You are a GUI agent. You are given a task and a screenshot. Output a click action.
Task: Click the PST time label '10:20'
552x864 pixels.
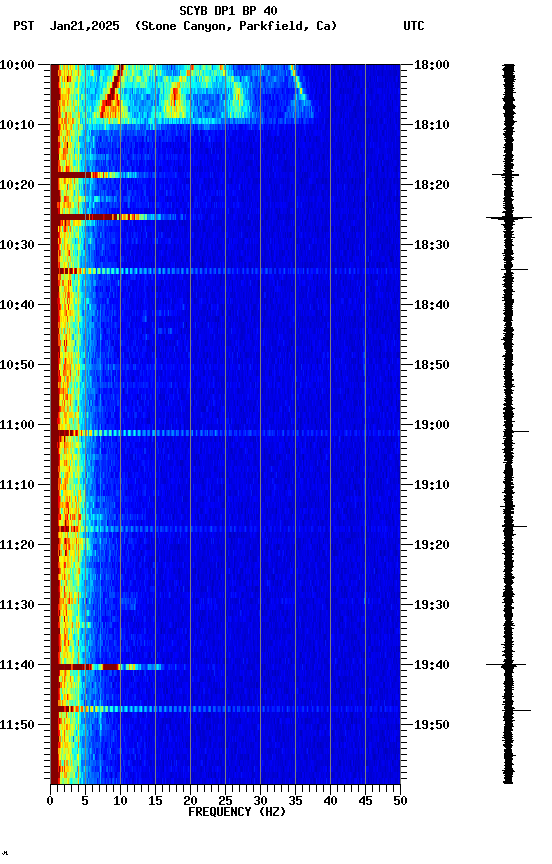click(17, 185)
